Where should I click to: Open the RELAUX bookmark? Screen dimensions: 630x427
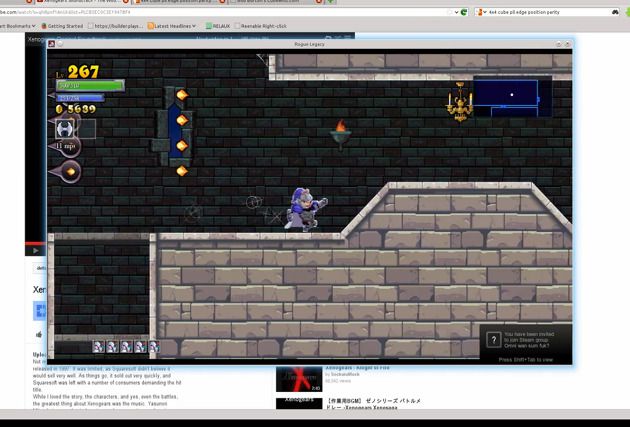pos(218,26)
